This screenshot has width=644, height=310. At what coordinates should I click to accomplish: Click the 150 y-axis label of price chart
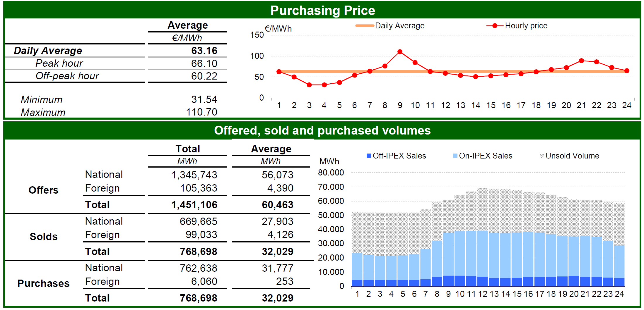coord(257,35)
